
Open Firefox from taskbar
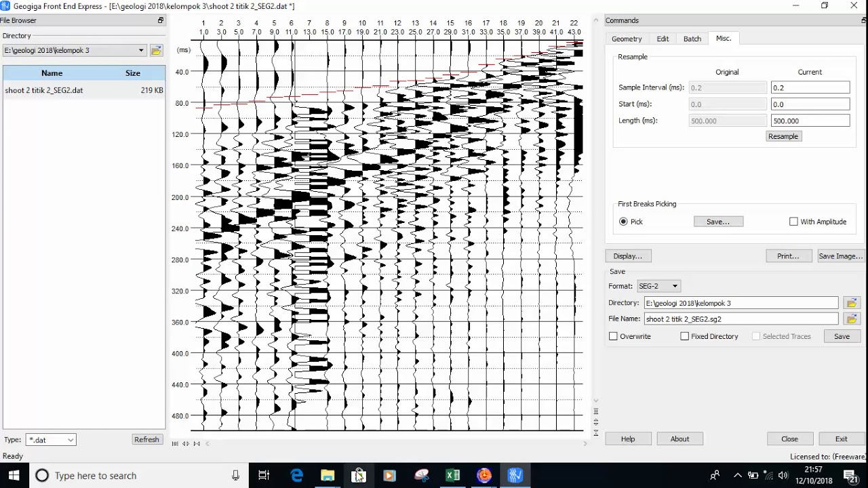click(x=484, y=475)
